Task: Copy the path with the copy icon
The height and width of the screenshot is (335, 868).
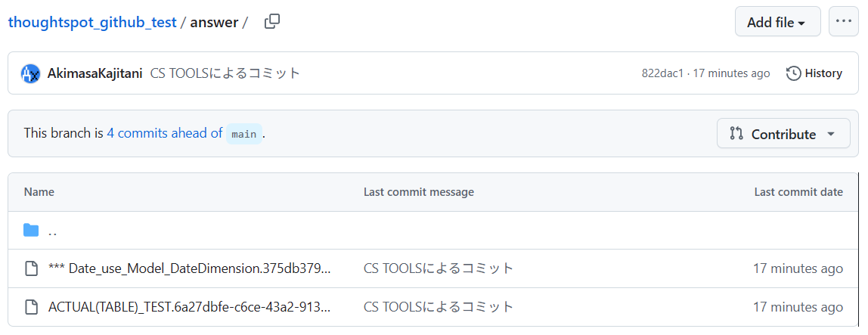Action: coord(272,22)
